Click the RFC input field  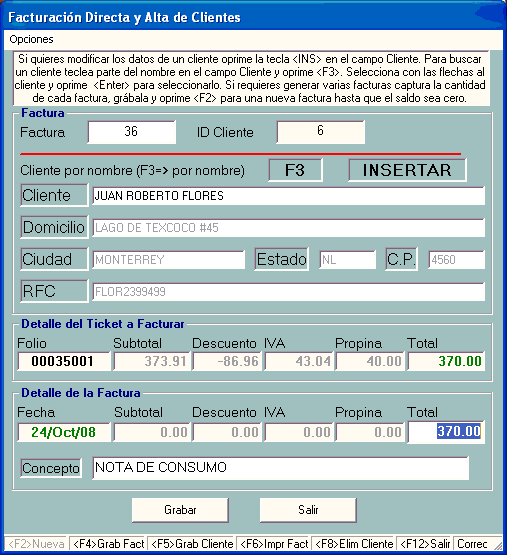[288, 292]
